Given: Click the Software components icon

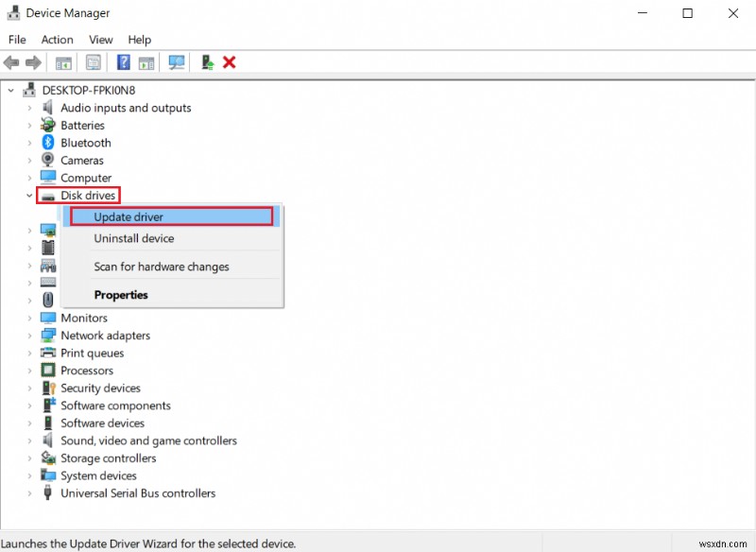Looking at the screenshot, I should pos(49,405).
